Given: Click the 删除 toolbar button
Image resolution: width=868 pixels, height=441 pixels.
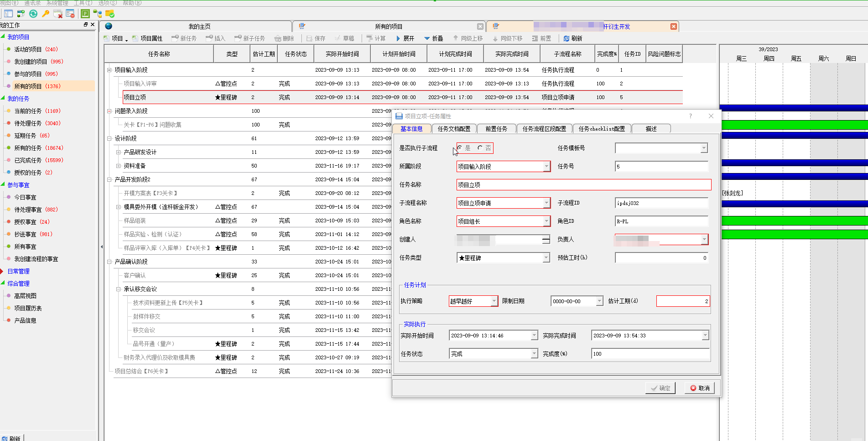Looking at the screenshot, I should coord(284,38).
